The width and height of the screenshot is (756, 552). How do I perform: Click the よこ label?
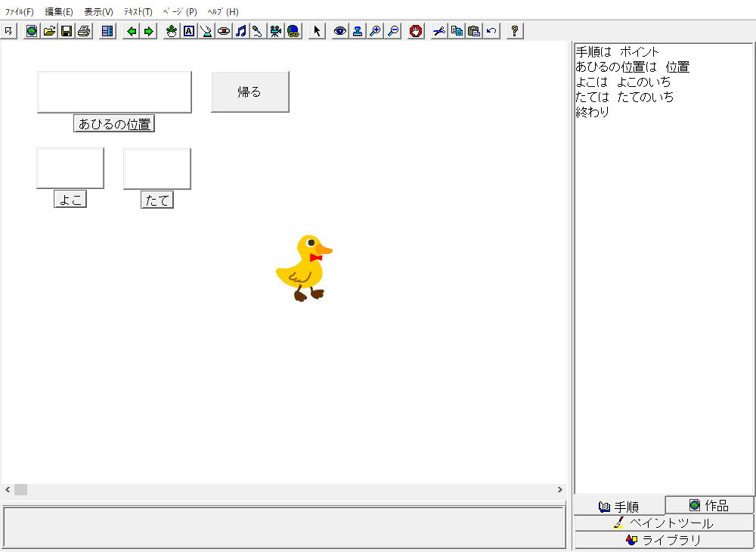pyautogui.click(x=70, y=200)
